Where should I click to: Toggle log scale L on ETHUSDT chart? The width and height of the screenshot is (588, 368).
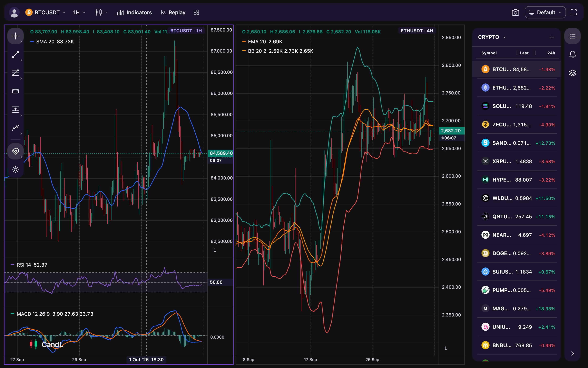(x=446, y=348)
